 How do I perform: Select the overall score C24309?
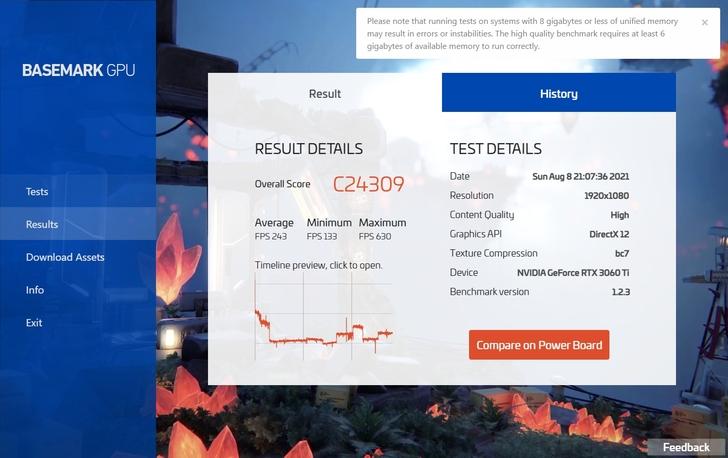pyautogui.click(x=369, y=184)
